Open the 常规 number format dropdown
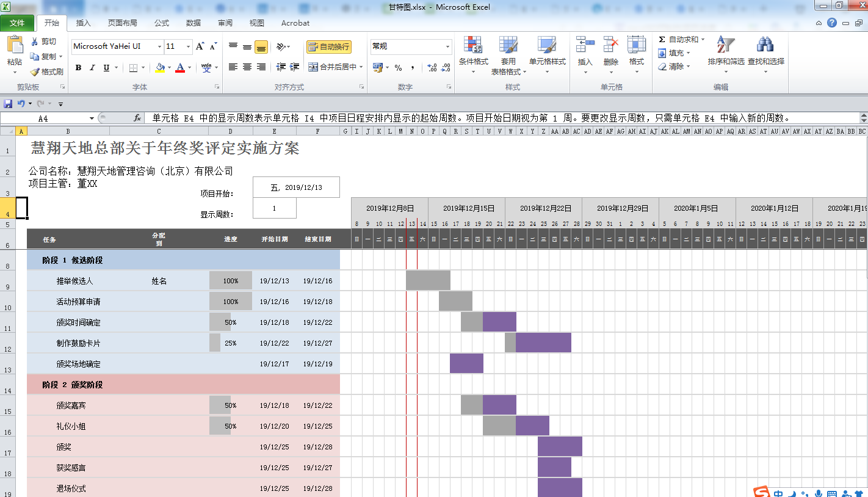This screenshot has height=497, width=868. [447, 46]
